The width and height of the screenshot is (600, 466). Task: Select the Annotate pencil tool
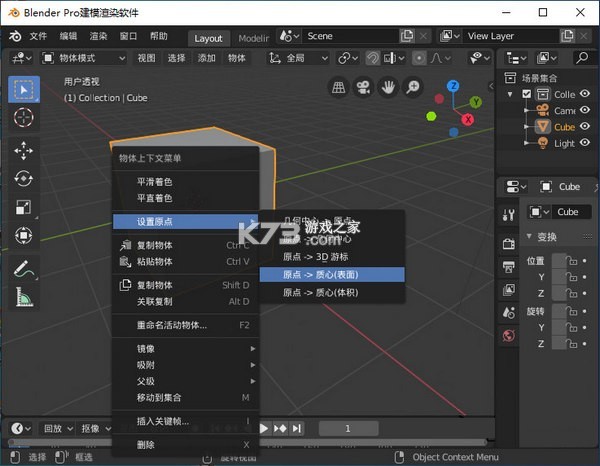(24, 269)
